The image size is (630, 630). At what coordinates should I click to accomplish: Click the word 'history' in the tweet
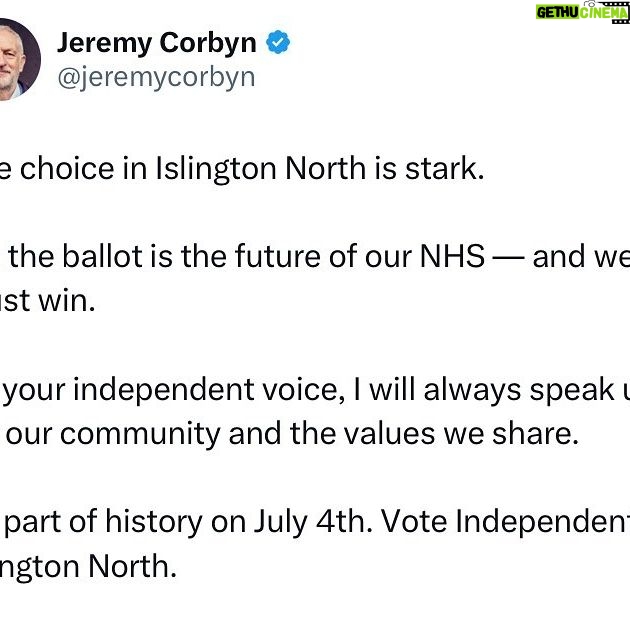[154, 523]
